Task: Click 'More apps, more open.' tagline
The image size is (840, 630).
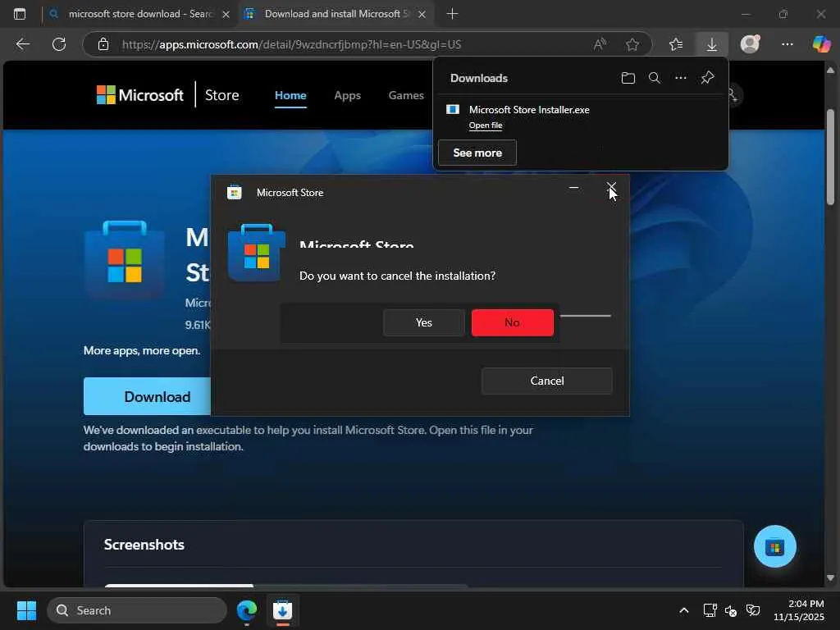Action: (142, 350)
